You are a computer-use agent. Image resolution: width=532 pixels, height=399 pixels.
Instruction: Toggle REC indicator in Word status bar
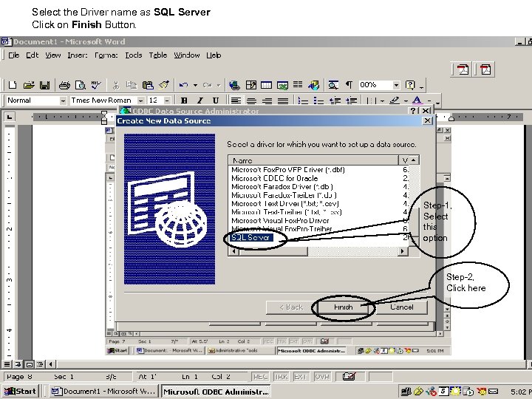(260, 377)
